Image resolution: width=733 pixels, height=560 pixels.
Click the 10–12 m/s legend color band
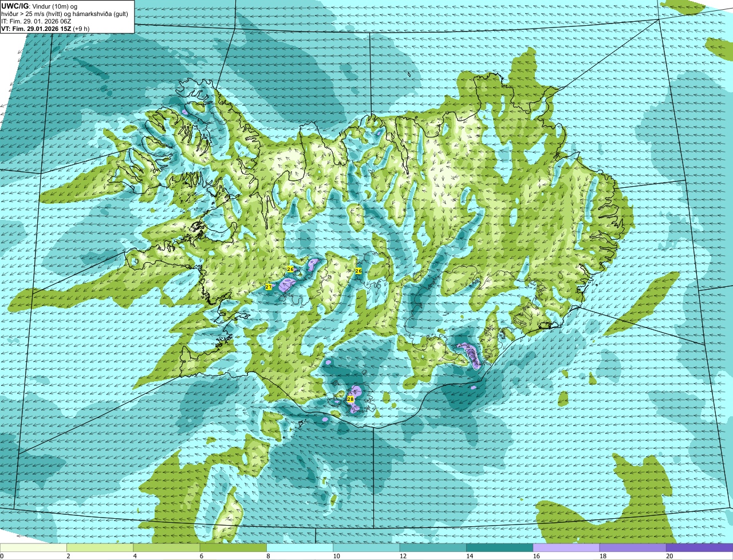click(366, 548)
